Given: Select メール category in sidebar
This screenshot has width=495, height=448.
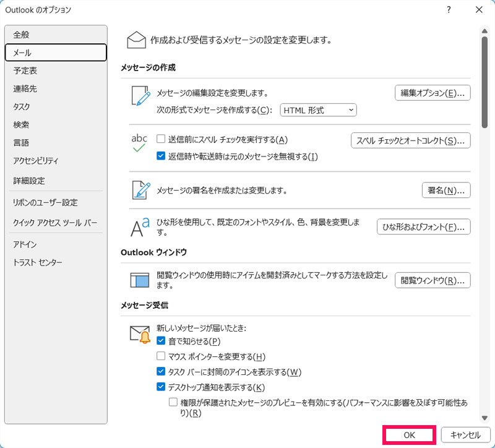Looking at the screenshot, I should [x=56, y=53].
